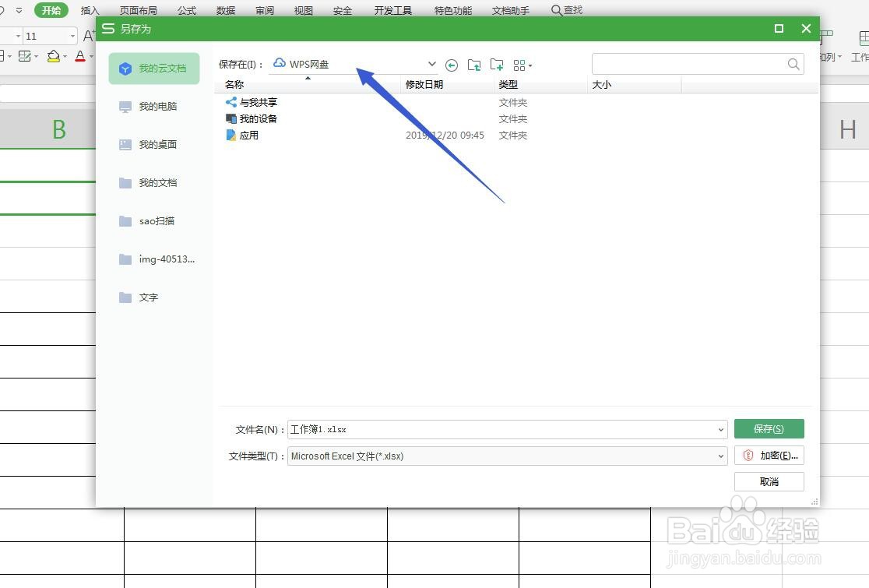
Task: Expand the 保存在 location dropdown
Action: pos(431,64)
